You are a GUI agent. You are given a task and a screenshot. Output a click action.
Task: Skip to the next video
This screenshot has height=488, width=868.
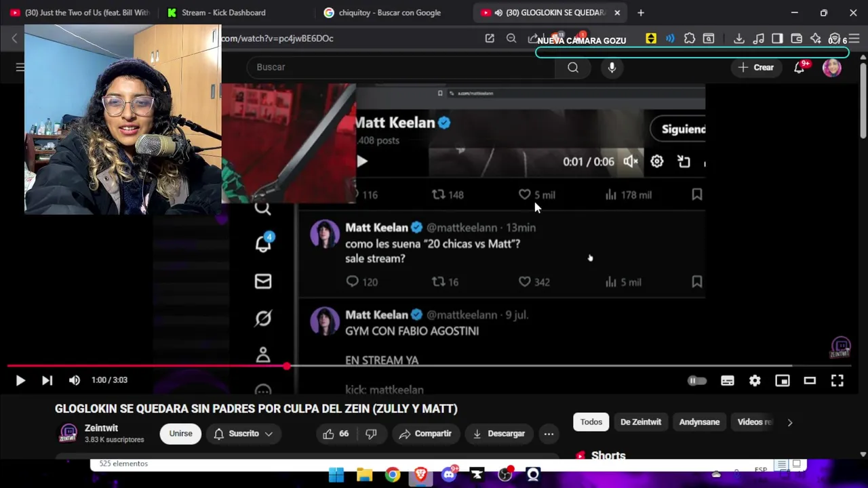coord(47,380)
